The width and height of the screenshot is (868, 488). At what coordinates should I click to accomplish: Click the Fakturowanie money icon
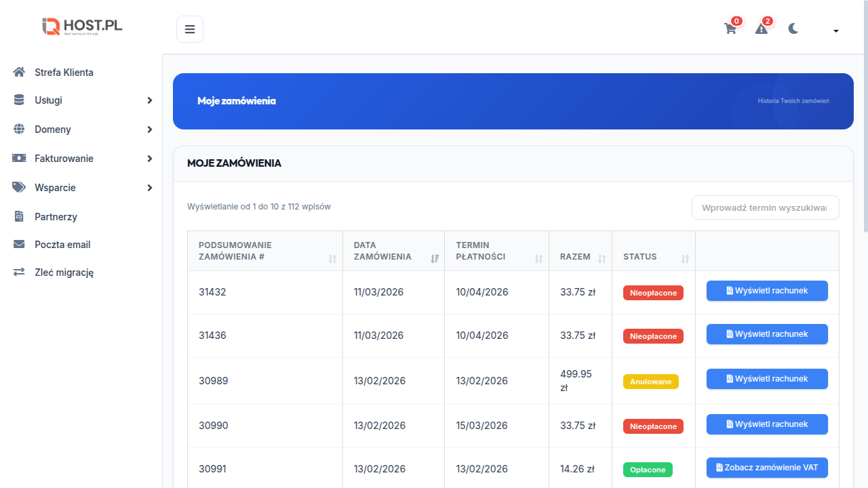[x=19, y=158]
